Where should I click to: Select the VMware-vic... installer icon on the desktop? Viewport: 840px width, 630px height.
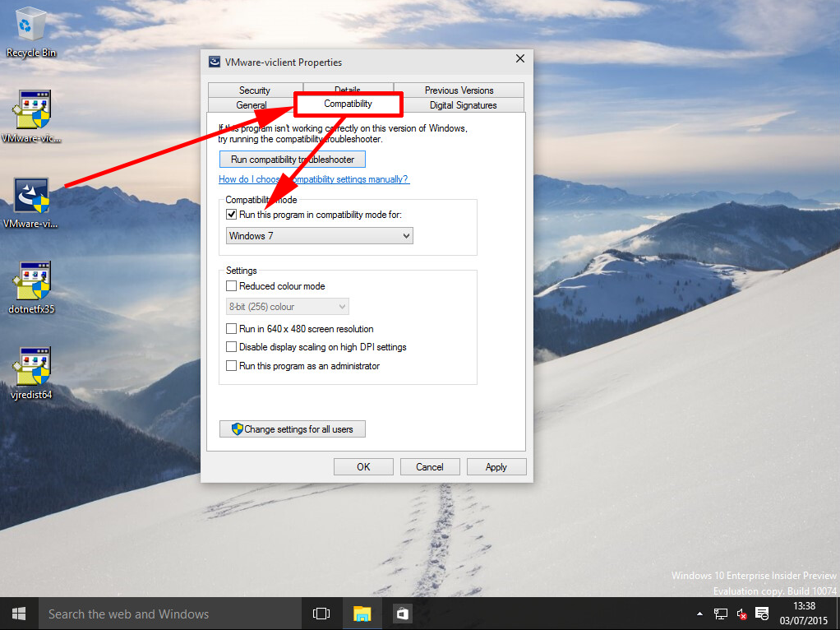32,117
